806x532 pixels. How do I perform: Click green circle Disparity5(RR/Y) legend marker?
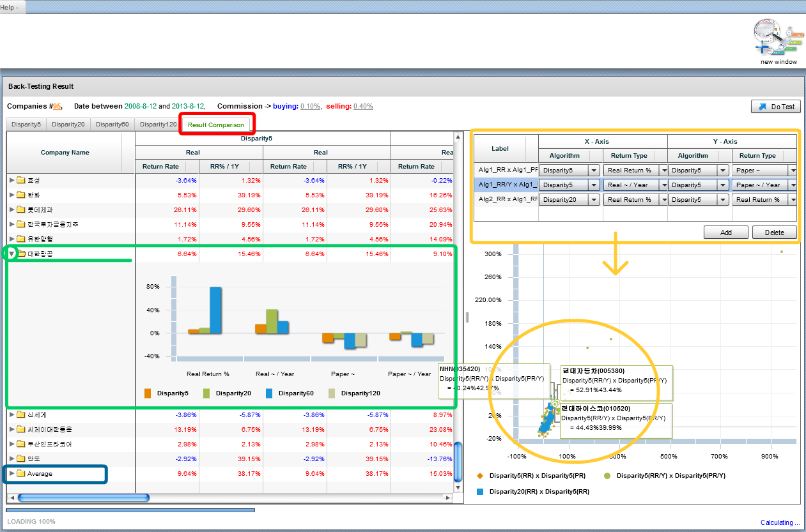[x=608, y=476]
